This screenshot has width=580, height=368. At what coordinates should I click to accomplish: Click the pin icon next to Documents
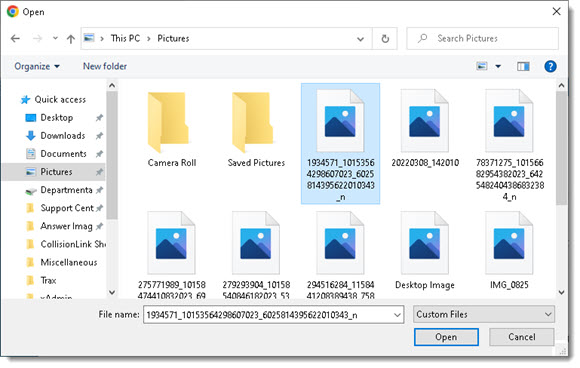click(x=99, y=154)
